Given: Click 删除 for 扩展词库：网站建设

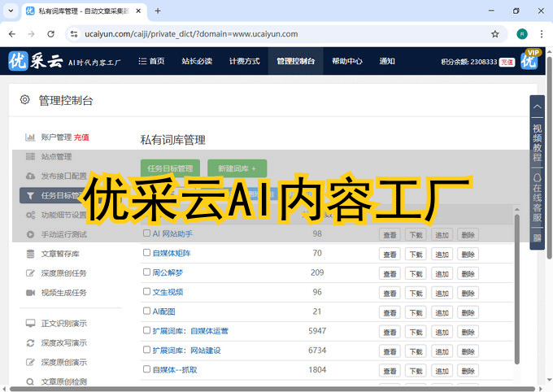Looking at the screenshot, I should [467, 351].
